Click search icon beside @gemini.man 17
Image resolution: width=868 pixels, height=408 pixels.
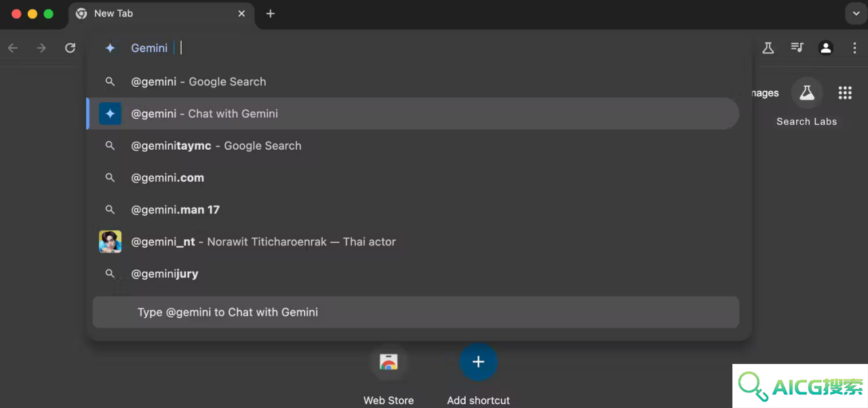click(x=110, y=209)
